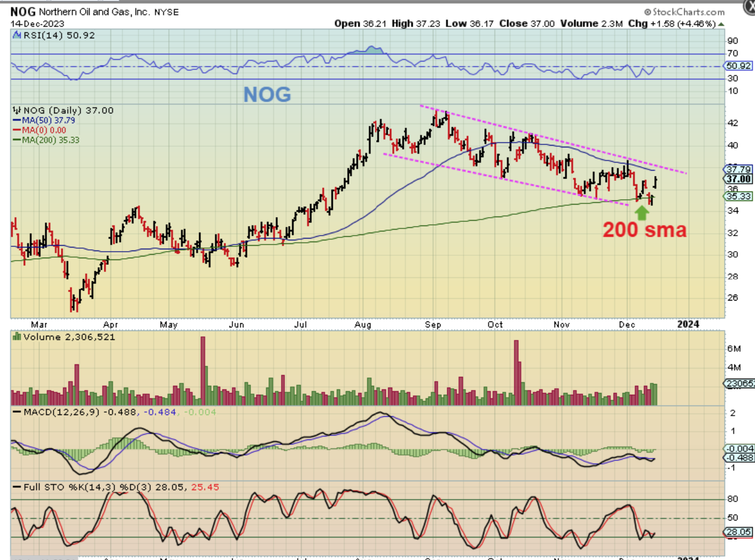This screenshot has height=560, width=755.
Task: Click the 90 level on RSI axis
Action: tap(732, 41)
